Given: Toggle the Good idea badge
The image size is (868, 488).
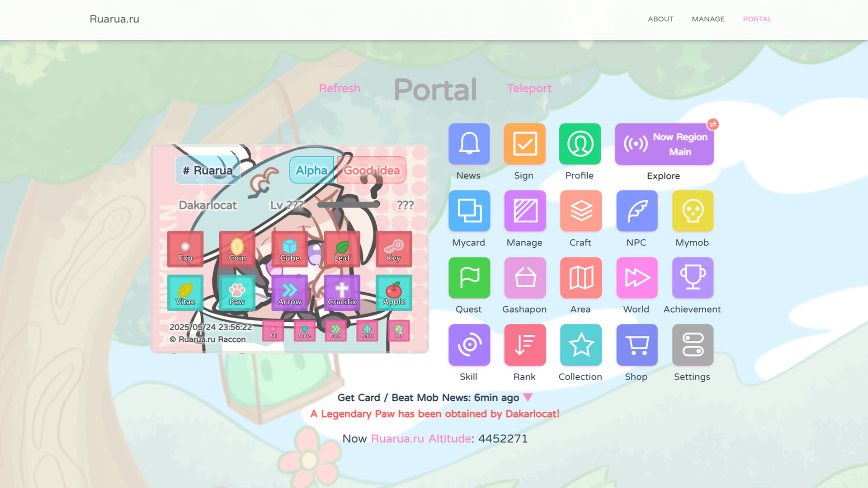Looking at the screenshot, I should coord(372,170).
